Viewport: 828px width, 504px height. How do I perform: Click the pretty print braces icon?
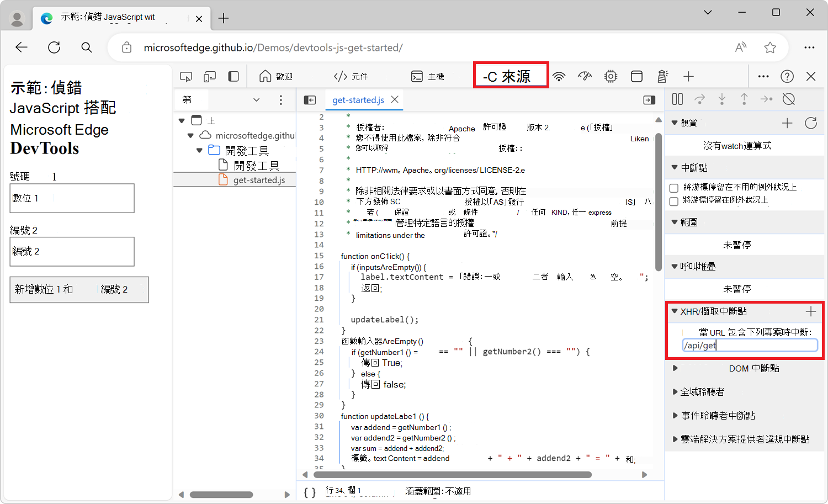310,492
